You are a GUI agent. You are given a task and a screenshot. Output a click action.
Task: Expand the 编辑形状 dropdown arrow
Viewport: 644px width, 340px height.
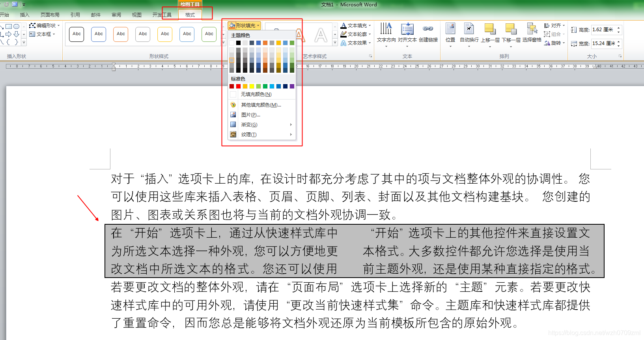tap(58, 25)
